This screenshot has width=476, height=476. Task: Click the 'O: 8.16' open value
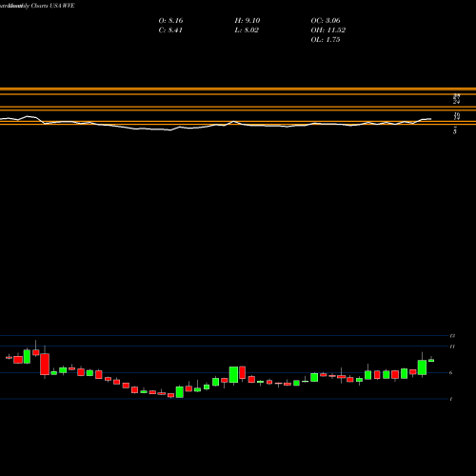click(170, 21)
